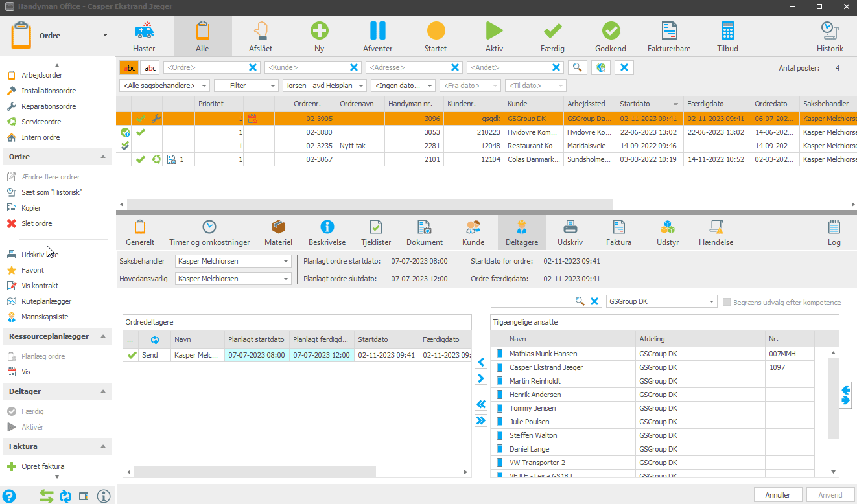The image size is (857, 504).
Task: Click the info icon at bottom left
Action: (x=103, y=496)
